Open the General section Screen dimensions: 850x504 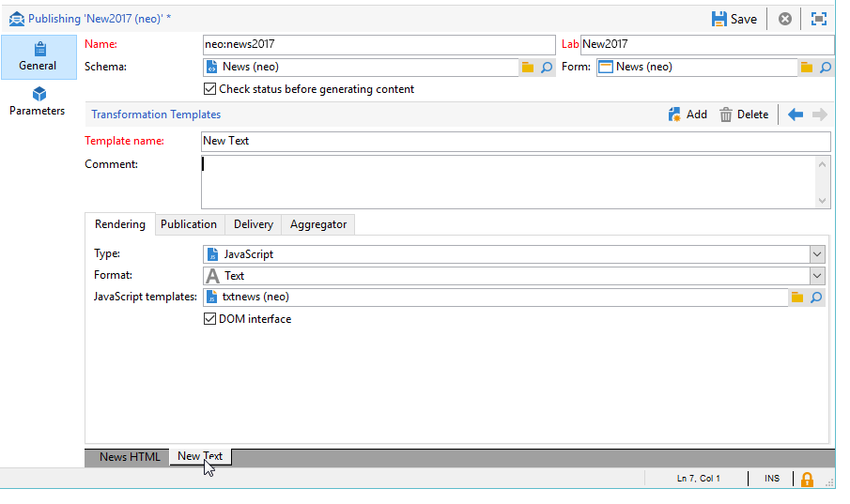click(38, 57)
